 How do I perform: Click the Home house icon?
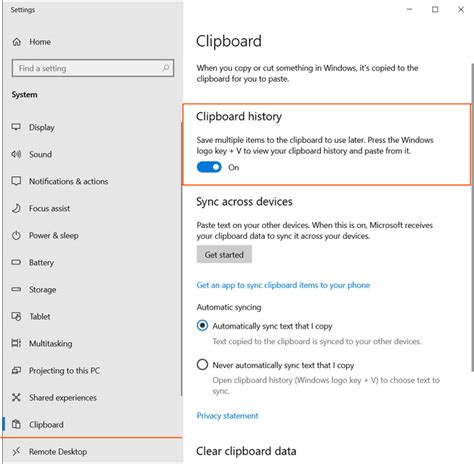(x=17, y=42)
